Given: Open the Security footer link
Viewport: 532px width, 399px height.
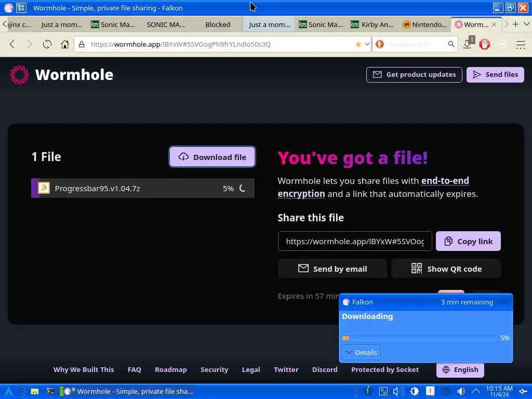Looking at the screenshot, I should (214, 369).
